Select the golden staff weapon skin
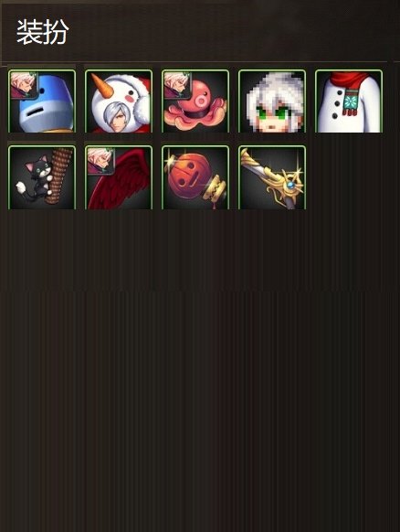Screen dimensions: 400x532 [272, 177]
